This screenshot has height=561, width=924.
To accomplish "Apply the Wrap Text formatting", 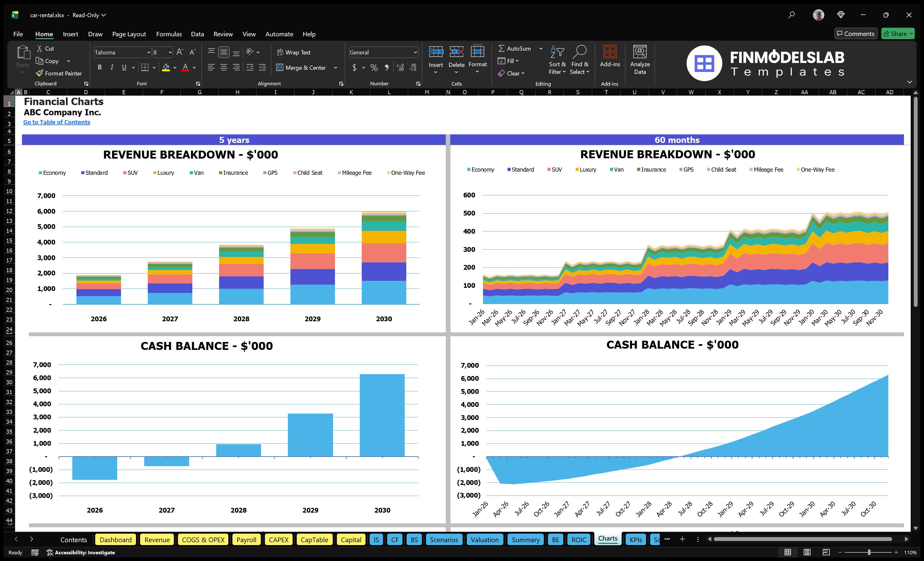I will coord(294,52).
